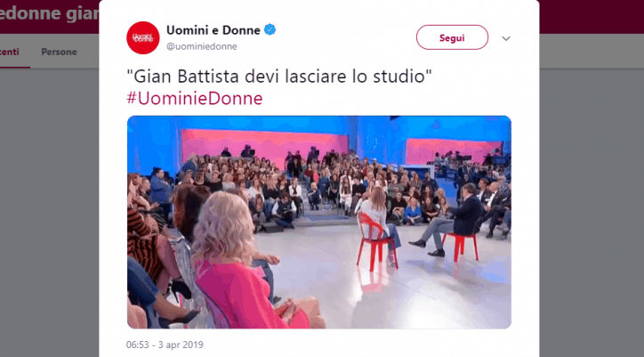Follow the account with the Segui button
Screen dimensions: 644x357
tap(452, 37)
